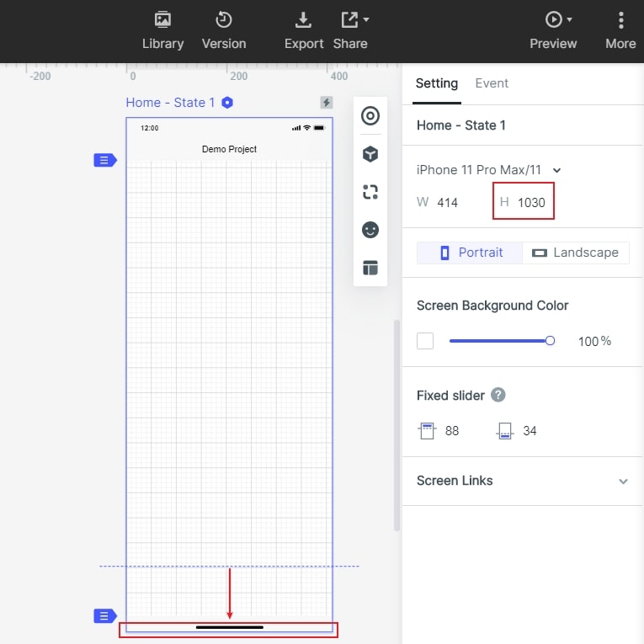Open the components cube icon

370,154
